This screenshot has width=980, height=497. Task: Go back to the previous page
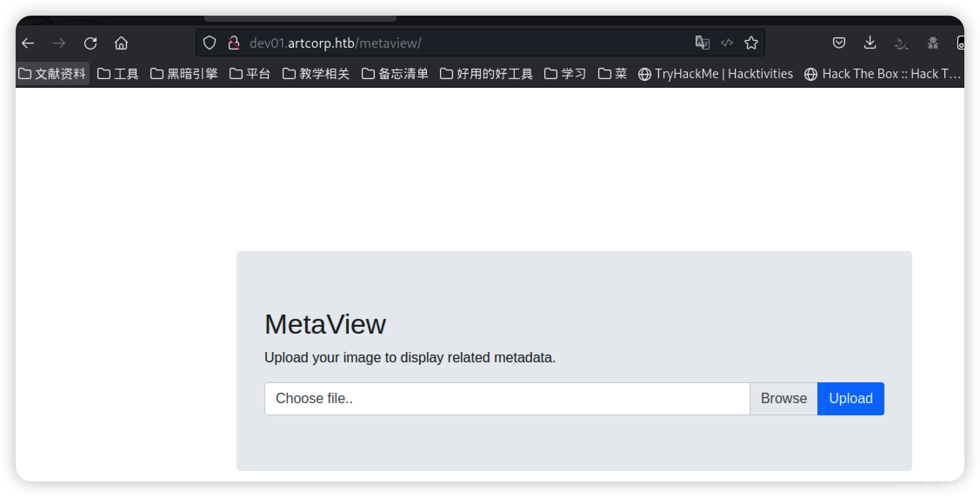coord(28,43)
